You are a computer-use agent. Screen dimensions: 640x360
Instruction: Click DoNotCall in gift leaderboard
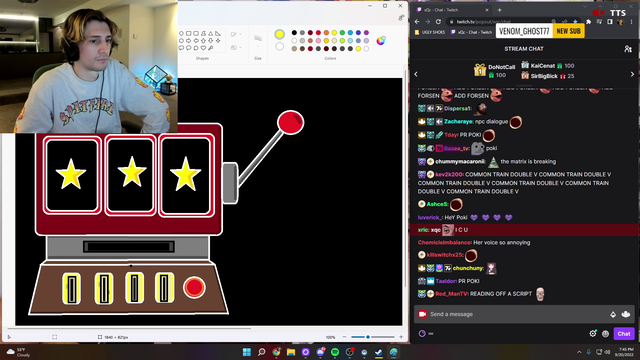[502, 67]
